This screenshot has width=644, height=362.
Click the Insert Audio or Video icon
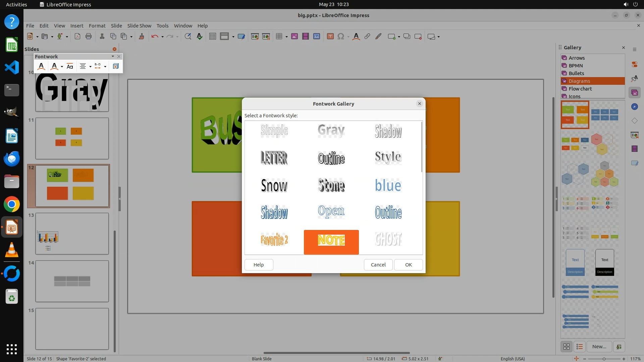[305, 37]
